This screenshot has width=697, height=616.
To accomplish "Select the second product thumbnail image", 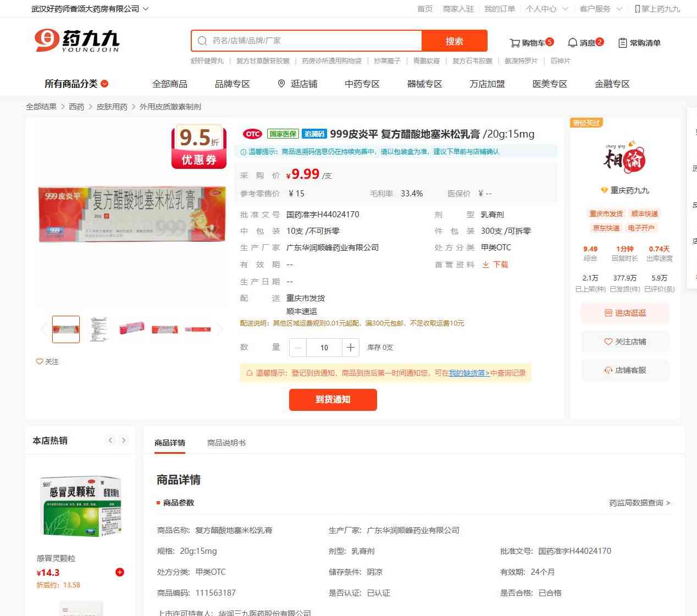I will [99, 329].
